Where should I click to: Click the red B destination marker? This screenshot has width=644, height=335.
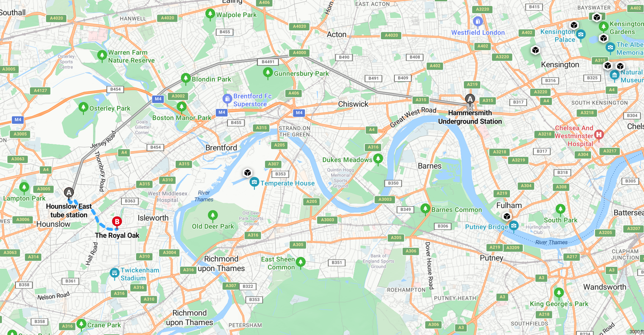(117, 222)
